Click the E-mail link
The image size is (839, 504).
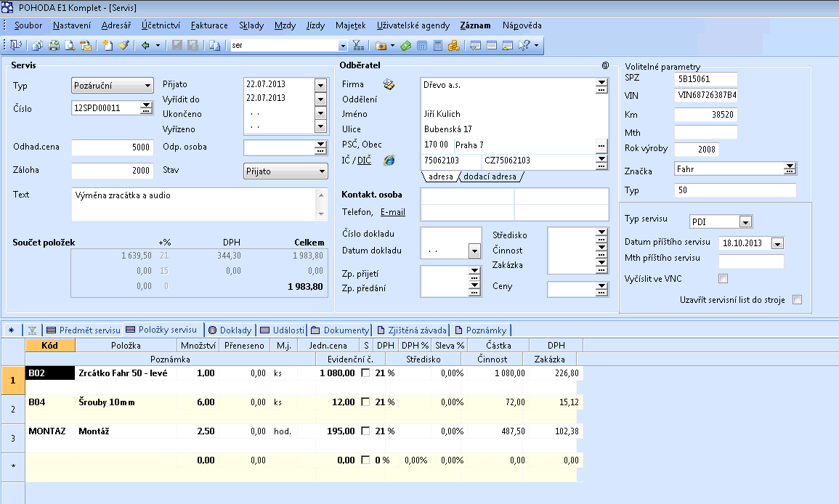(393, 212)
